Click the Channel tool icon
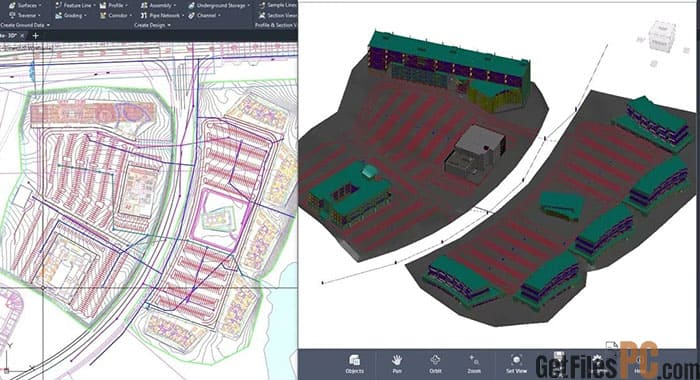The width and height of the screenshot is (700, 380). coord(192,15)
